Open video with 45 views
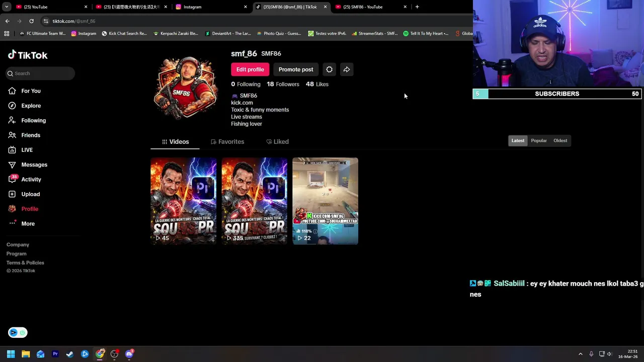The image size is (644, 362). pos(183,201)
